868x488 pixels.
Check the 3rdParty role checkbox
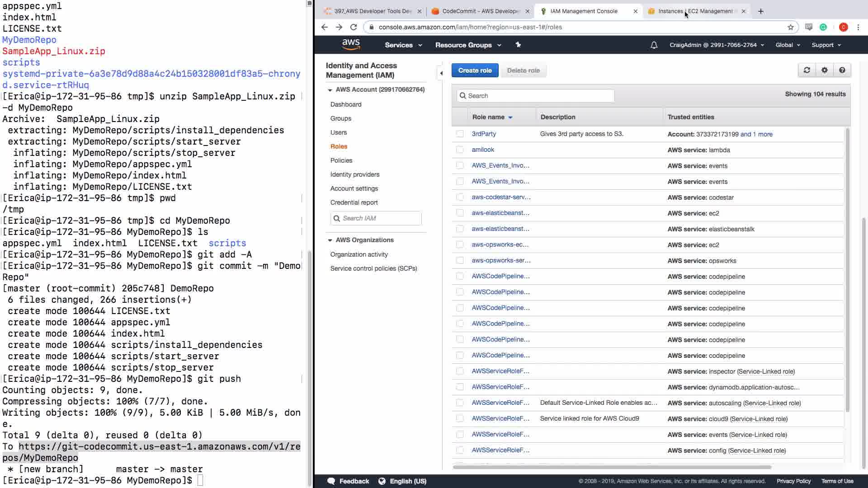(x=460, y=134)
